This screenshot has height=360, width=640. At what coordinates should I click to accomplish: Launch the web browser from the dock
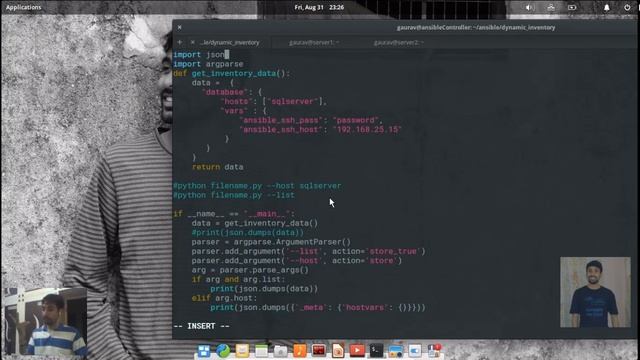point(223,351)
